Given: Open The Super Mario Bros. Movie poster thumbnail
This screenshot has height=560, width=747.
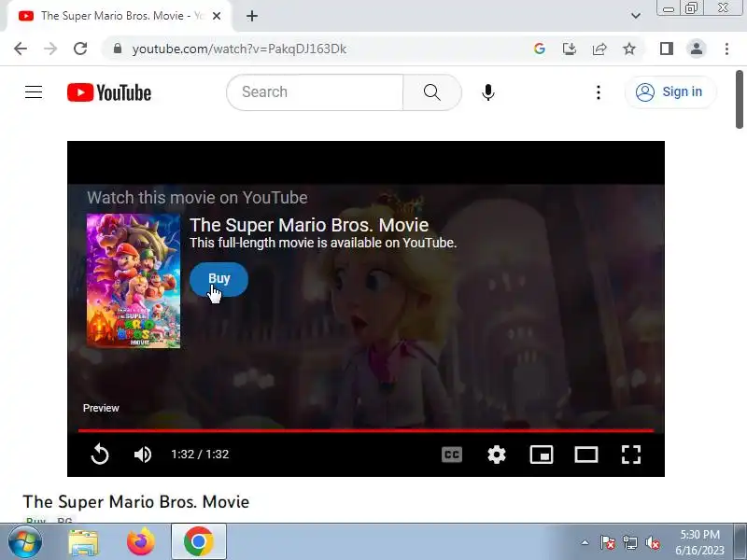Looking at the screenshot, I should (134, 281).
